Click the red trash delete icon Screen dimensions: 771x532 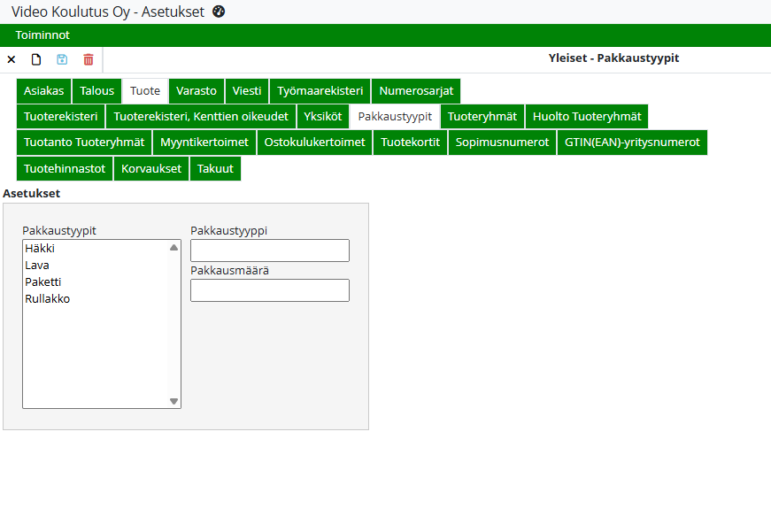coord(89,59)
